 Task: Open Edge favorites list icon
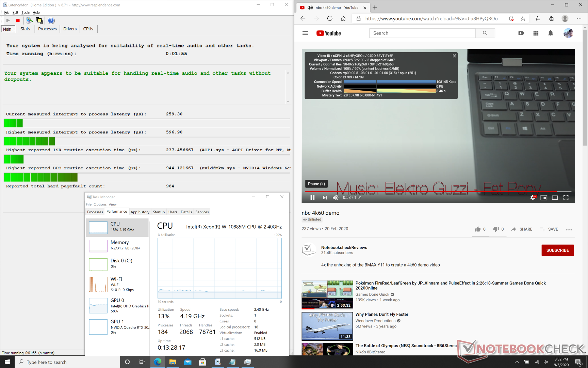(538, 18)
